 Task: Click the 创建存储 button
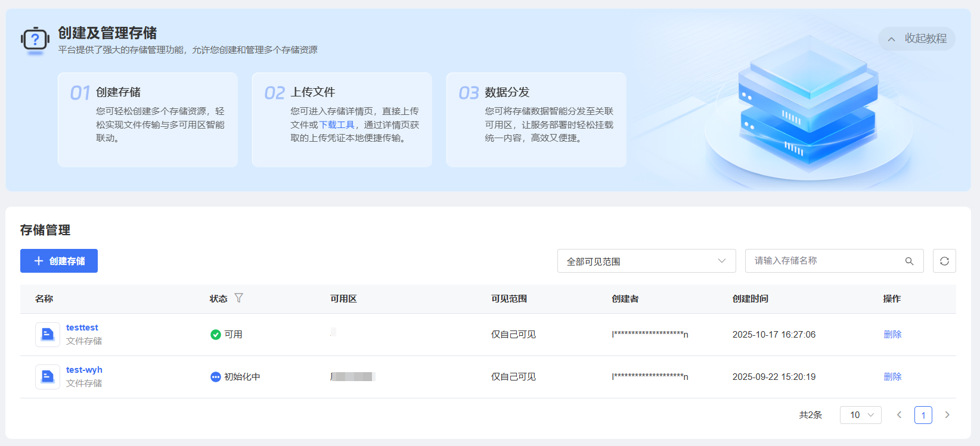[59, 261]
